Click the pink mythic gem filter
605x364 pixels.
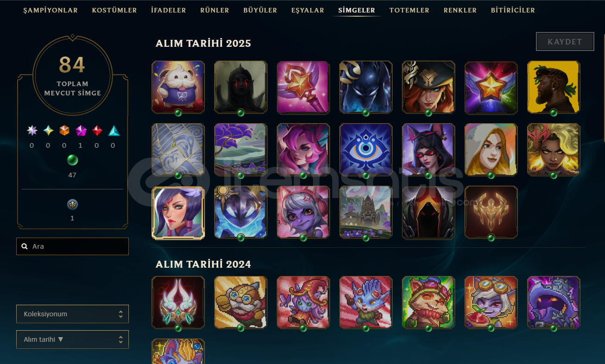(82, 131)
